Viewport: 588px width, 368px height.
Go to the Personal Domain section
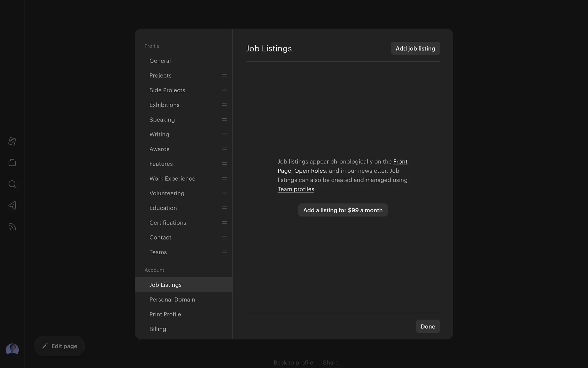(172, 300)
